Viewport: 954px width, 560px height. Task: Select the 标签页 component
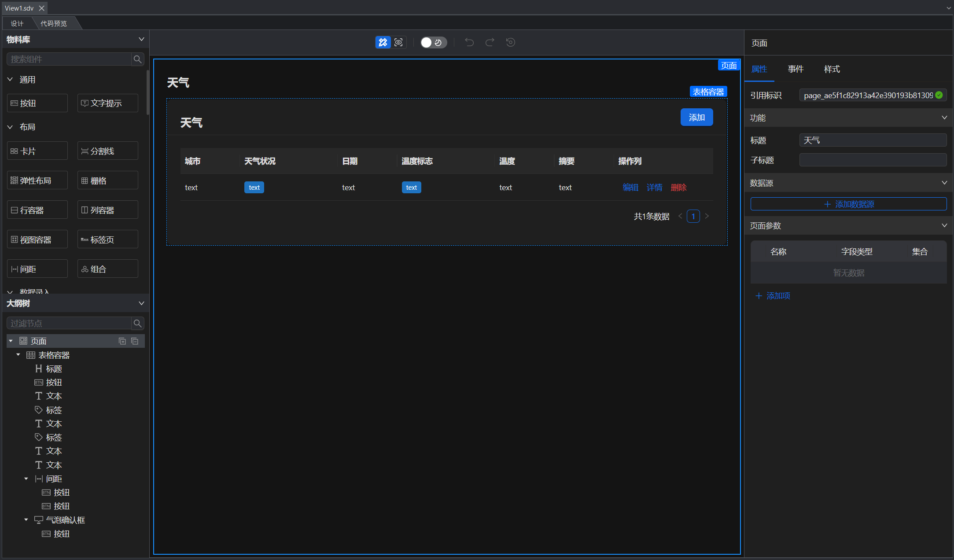(x=108, y=239)
